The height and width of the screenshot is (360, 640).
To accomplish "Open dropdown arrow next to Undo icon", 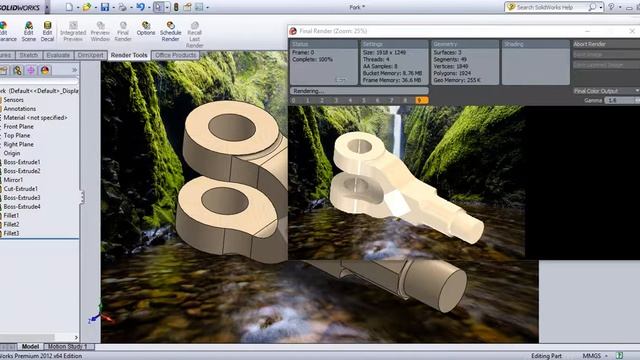I will tap(149, 7).
